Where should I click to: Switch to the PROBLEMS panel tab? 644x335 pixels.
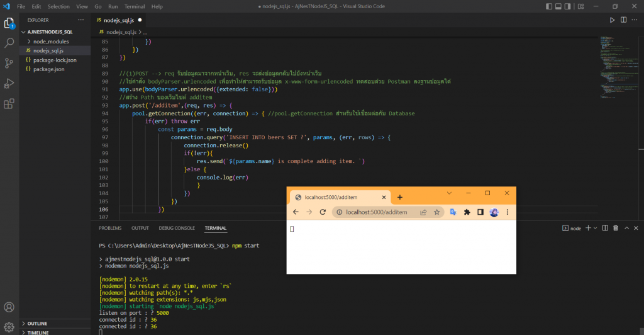pos(110,228)
